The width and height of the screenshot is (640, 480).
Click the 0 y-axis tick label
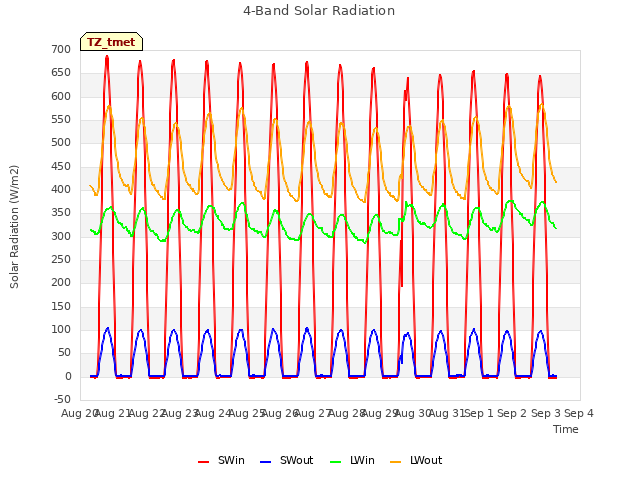coord(68,376)
